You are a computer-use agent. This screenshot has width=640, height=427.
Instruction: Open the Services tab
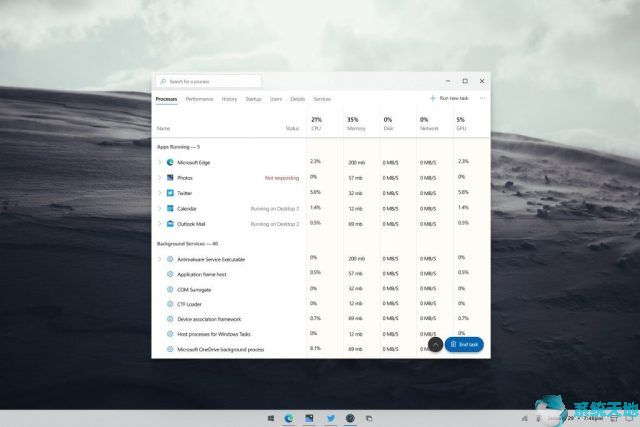click(x=322, y=99)
